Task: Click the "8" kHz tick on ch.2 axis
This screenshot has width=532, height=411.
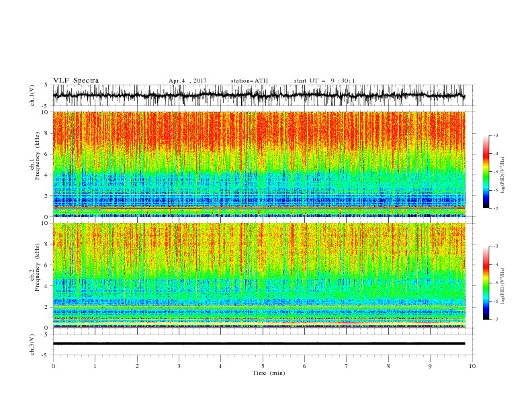Action: click(x=46, y=244)
